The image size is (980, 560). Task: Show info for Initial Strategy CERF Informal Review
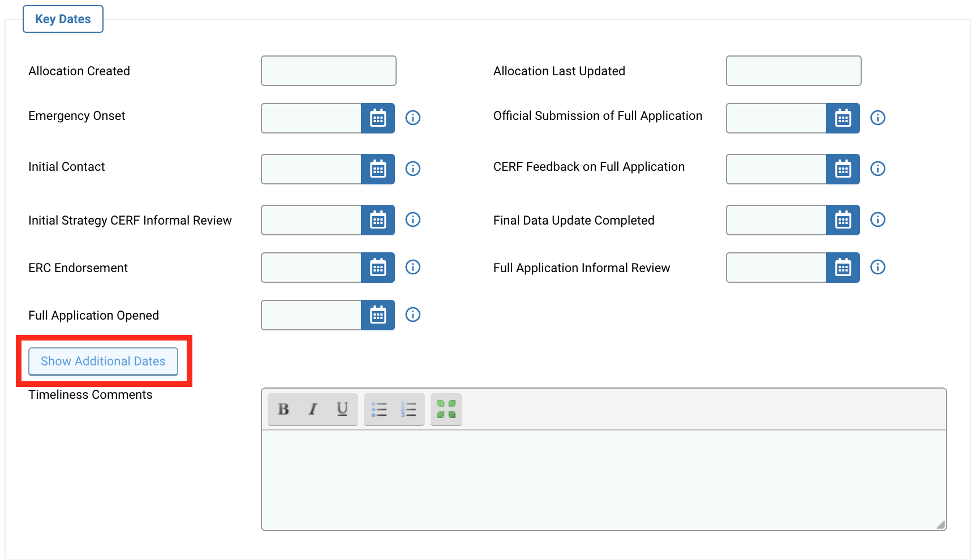tap(413, 219)
